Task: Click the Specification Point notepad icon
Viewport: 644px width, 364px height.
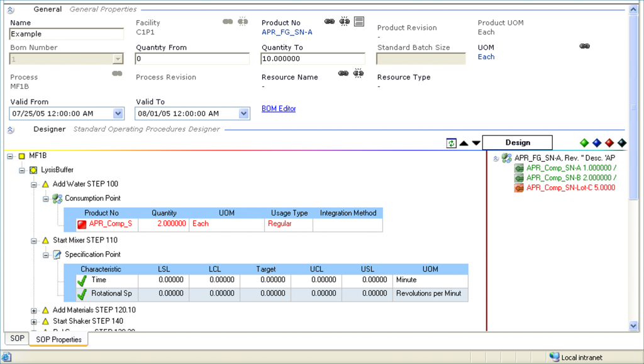Action: click(57, 254)
